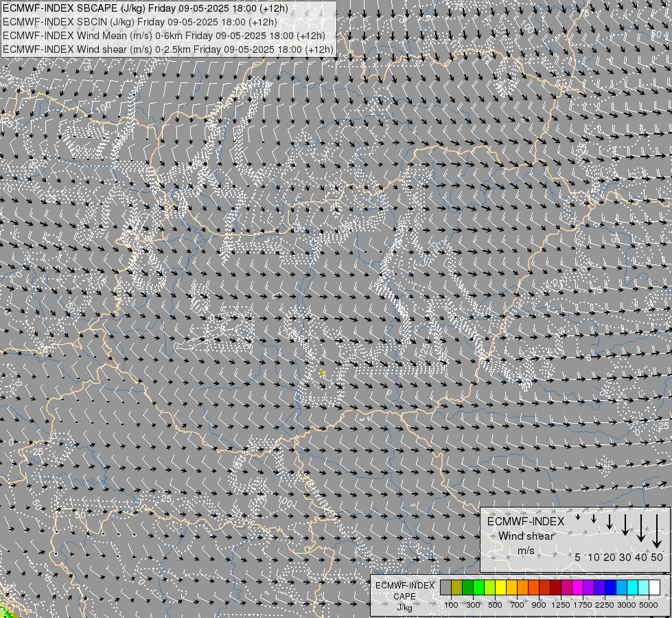Click the '5000' CAPE legend value
Image resolution: width=672 pixels, height=618 pixels.
(x=649, y=605)
